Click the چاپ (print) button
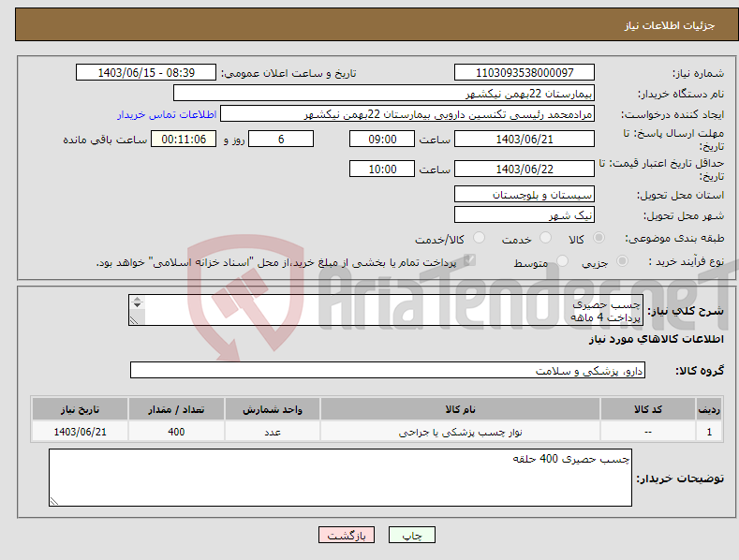 (x=411, y=535)
